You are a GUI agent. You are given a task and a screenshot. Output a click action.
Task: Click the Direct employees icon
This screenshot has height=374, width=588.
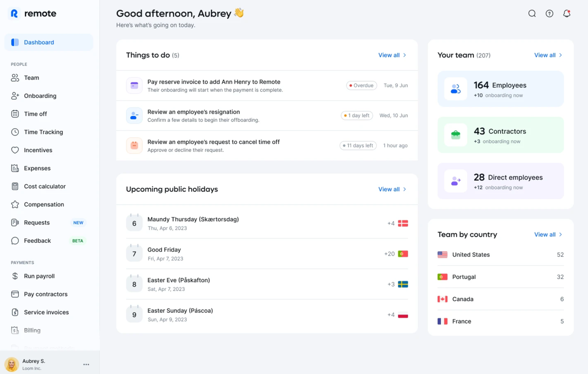(x=455, y=181)
